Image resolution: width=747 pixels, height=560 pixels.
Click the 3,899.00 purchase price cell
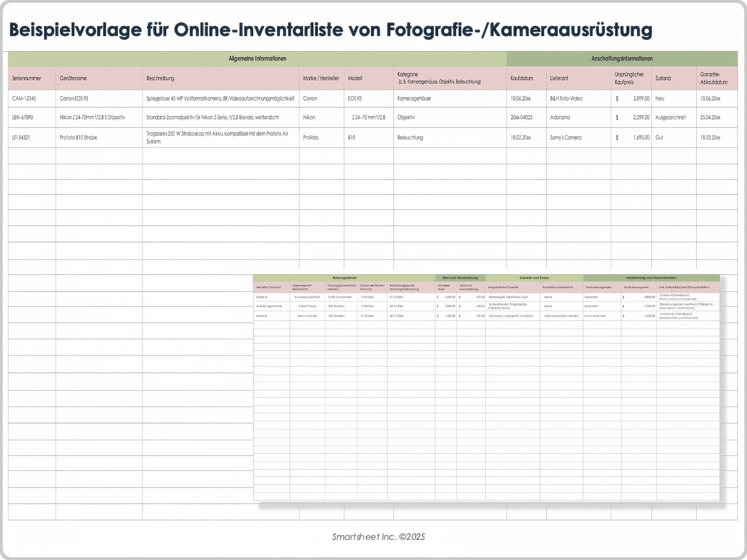tap(641, 99)
